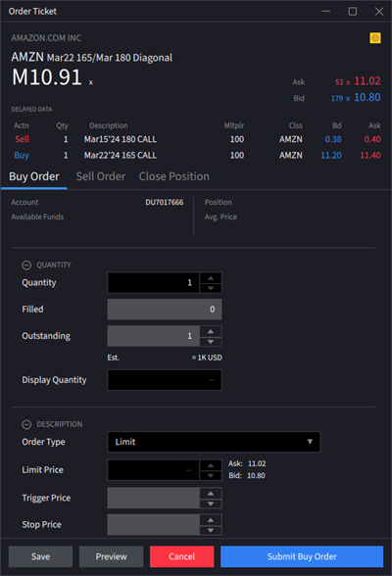Click the Trigger Price field
This screenshot has width=392, height=576.
(x=154, y=498)
